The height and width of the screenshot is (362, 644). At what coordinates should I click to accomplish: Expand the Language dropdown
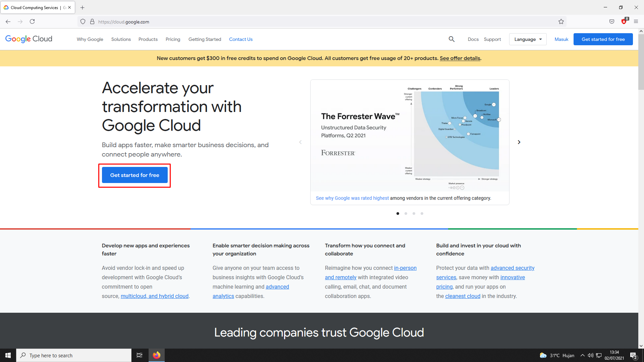click(x=528, y=39)
